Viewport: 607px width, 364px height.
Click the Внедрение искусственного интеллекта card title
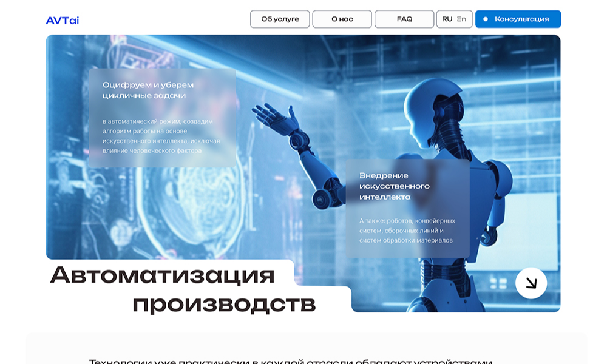click(x=395, y=186)
